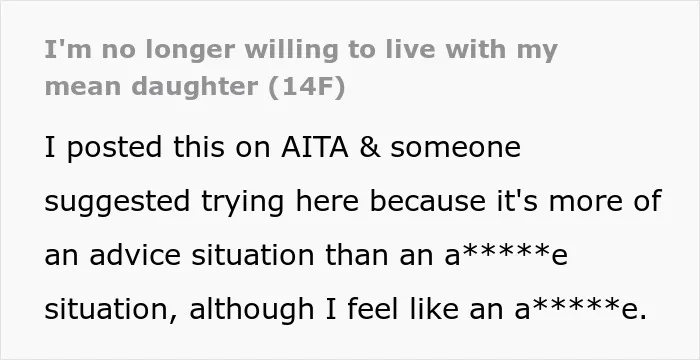Image resolution: width=700 pixels, height=360 pixels.
Task: Click the first censored "a*****e" word
Action: 506,255
